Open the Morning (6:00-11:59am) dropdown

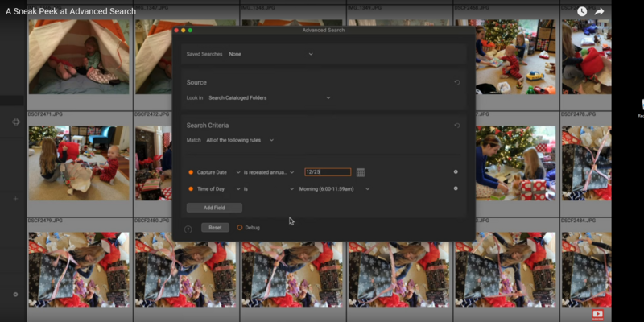pyautogui.click(x=334, y=189)
